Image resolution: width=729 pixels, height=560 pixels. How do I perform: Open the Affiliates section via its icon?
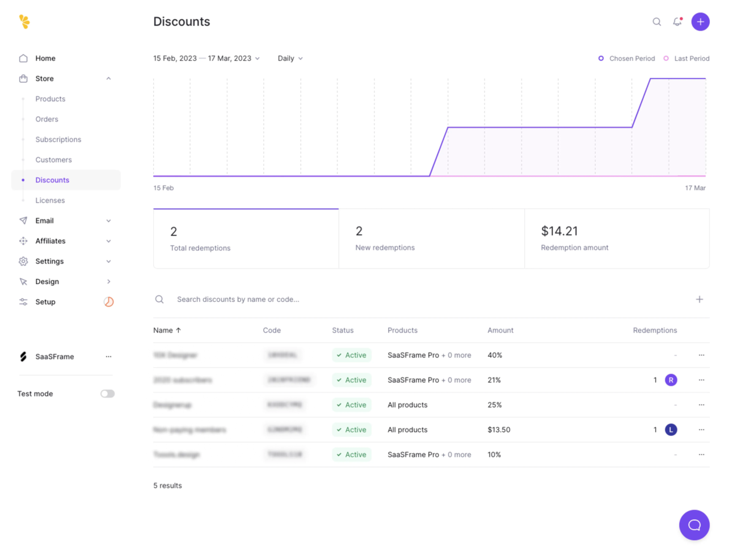tap(23, 241)
